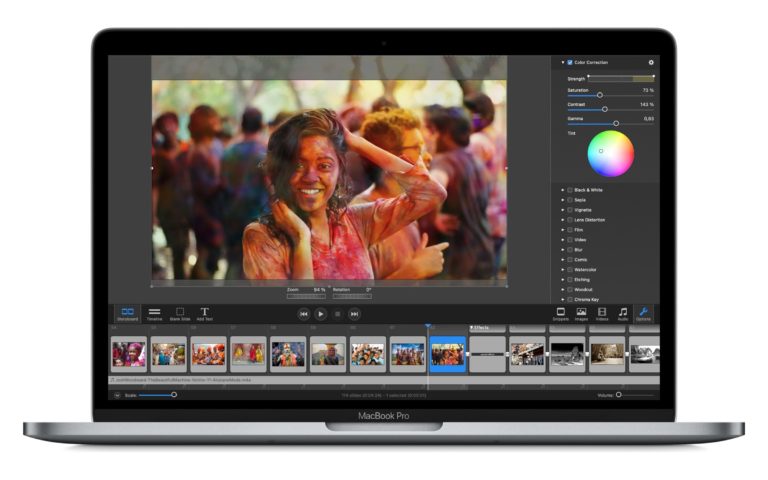This screenshot has width=768, height=480.
Task: Collapse the Effects chapter in storyboard
Action: (x=472, y=328)
